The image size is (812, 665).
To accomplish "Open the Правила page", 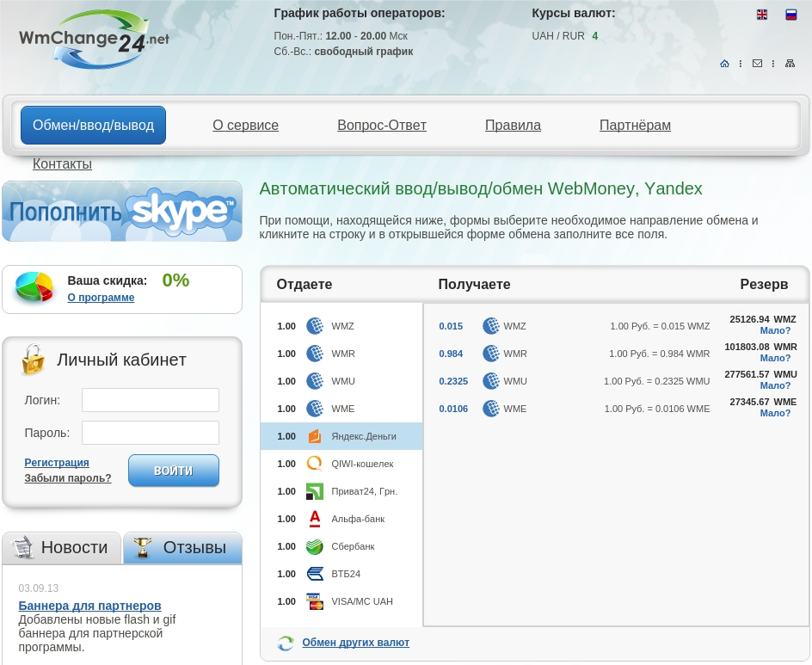I will [x=513, y=125].
